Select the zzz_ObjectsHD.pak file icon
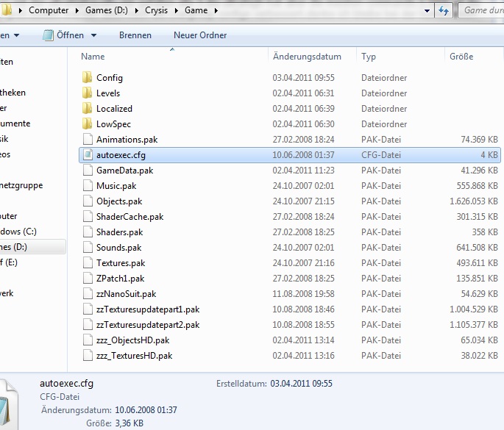Viewport: 504px width, 430px height. 88,340
